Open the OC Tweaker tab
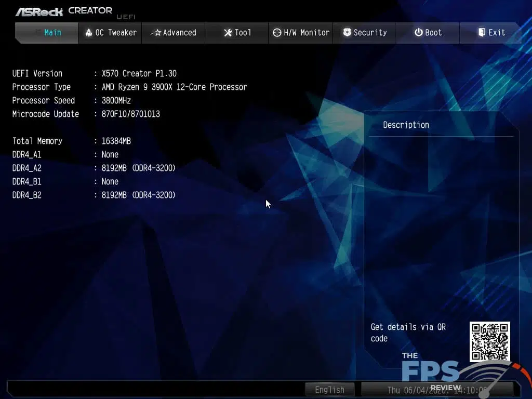 click(x=110, y=32)
